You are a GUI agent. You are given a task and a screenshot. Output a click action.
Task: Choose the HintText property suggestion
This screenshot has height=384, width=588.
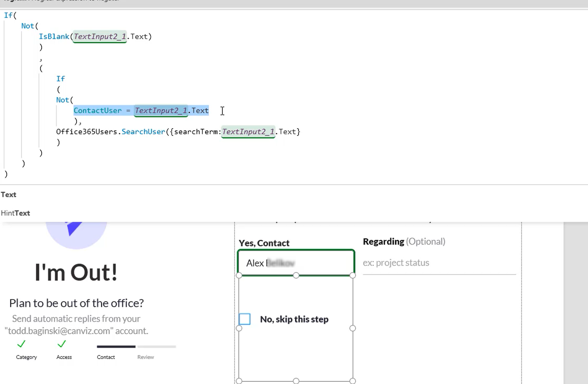click(x=16, y=213)
